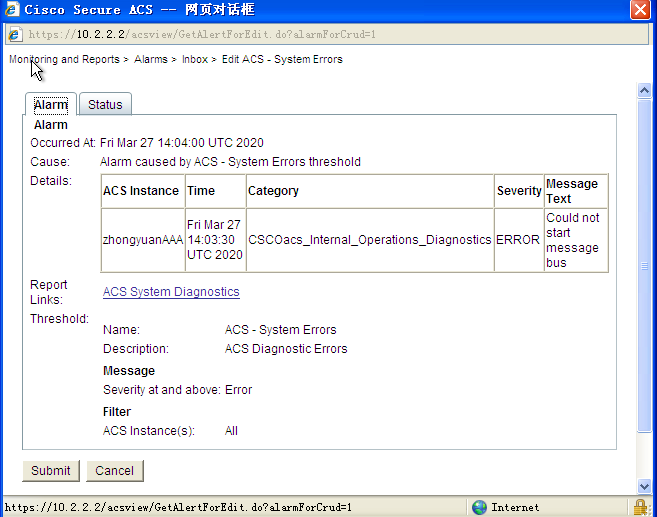Screen dimensions: 657x517
Task: Click the cause text 'Alarm caused by ACS - System Errors threshold'
Action: coord(230,162)
